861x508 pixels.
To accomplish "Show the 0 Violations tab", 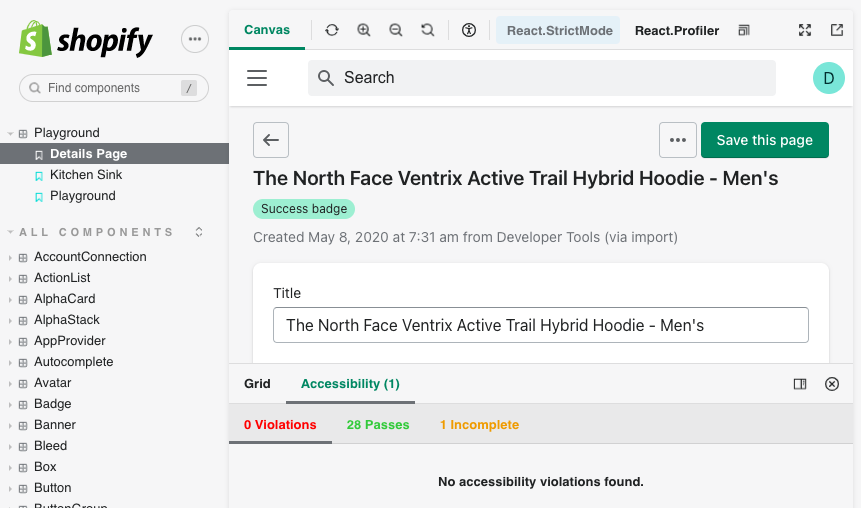I will (x=280, y=425).
